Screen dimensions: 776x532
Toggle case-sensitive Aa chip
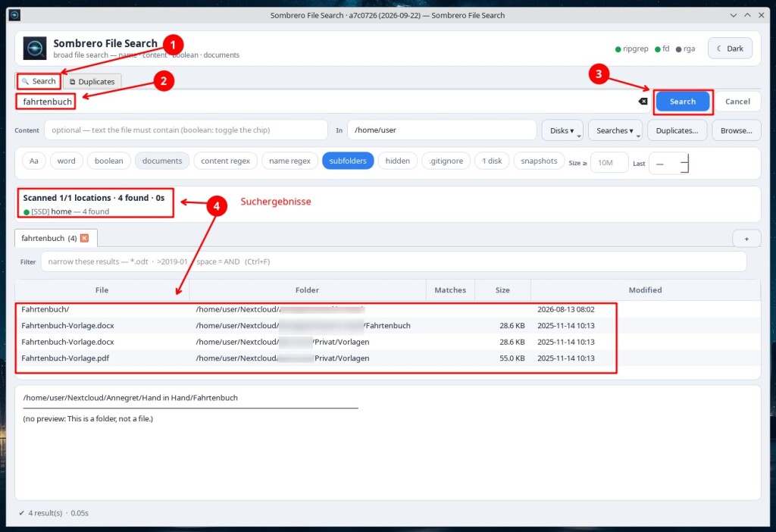[x=33, y=161]
